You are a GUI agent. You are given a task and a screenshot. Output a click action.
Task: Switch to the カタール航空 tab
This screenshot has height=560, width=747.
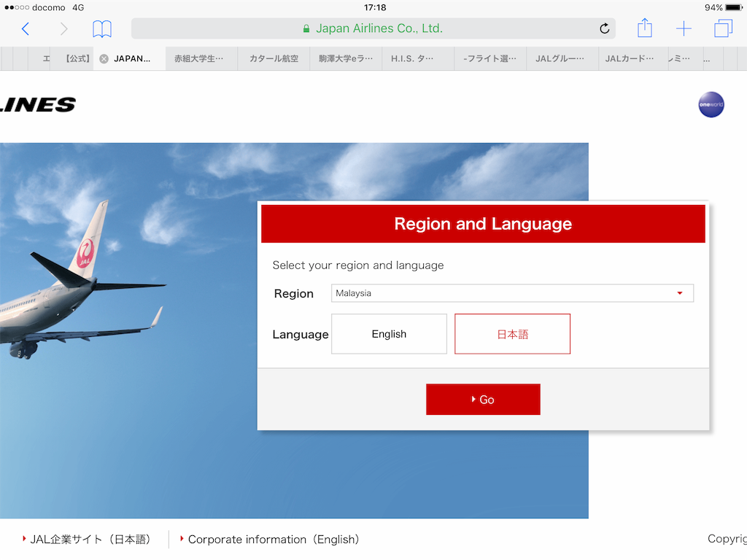pyautogui.click(x=274, y=58)
